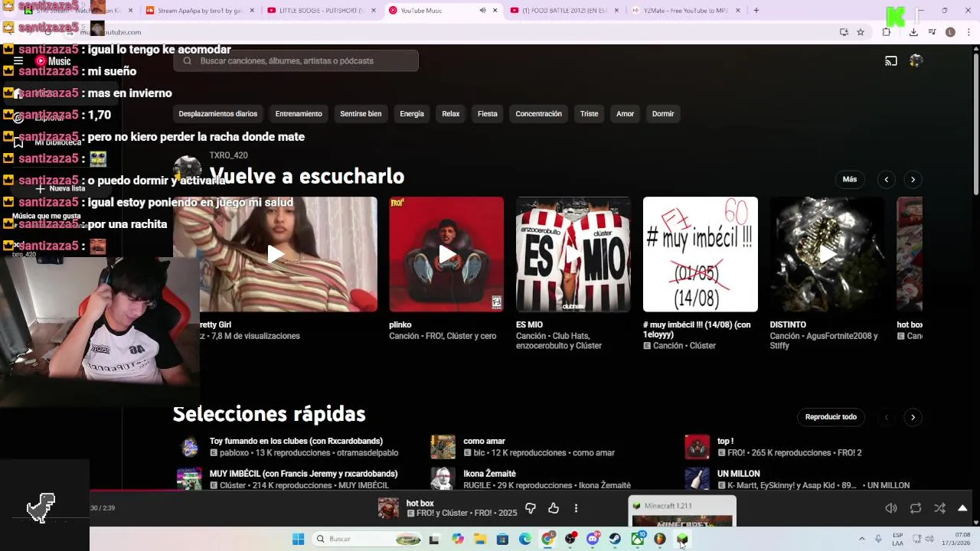Select the Desplazamientos diarios chip
Viewport: 980px width, 551px height.
point(218,114)
